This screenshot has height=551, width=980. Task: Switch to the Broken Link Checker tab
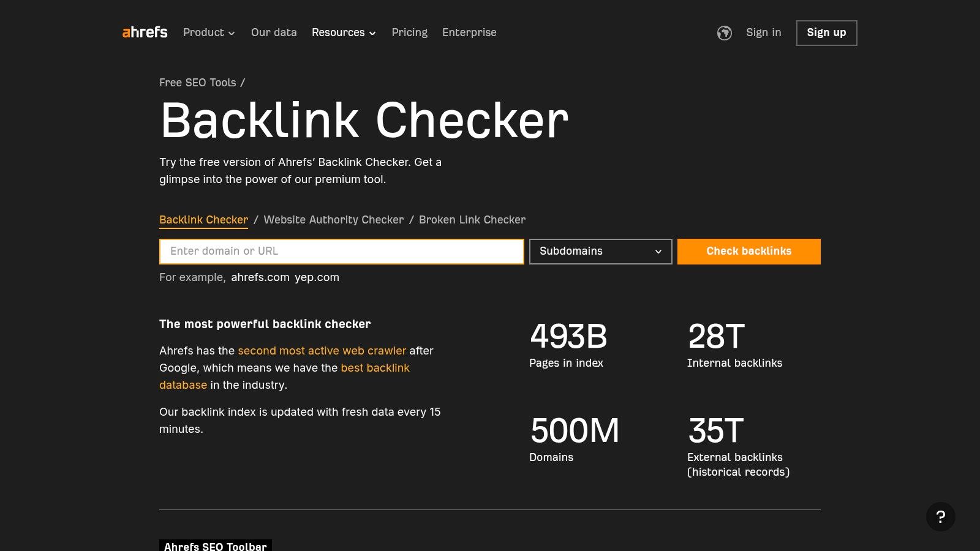(x=472, y=220)
